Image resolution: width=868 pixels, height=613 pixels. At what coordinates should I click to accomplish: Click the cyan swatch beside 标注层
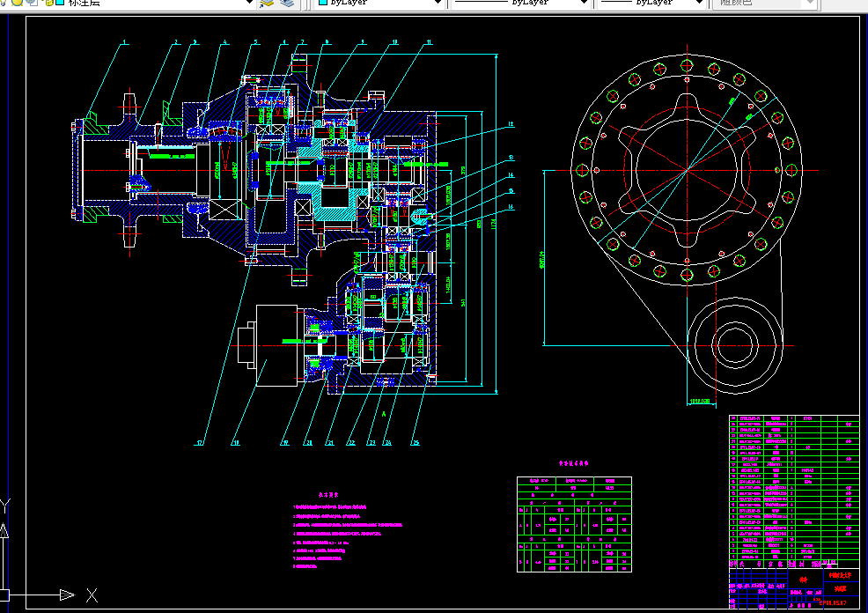click(x=60, y=3)
